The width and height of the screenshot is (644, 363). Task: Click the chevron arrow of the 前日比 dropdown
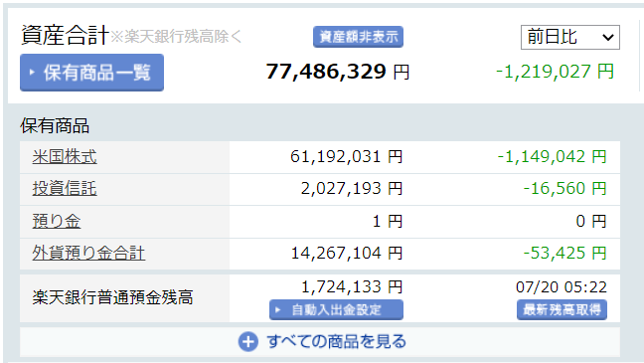pos(608,38)
